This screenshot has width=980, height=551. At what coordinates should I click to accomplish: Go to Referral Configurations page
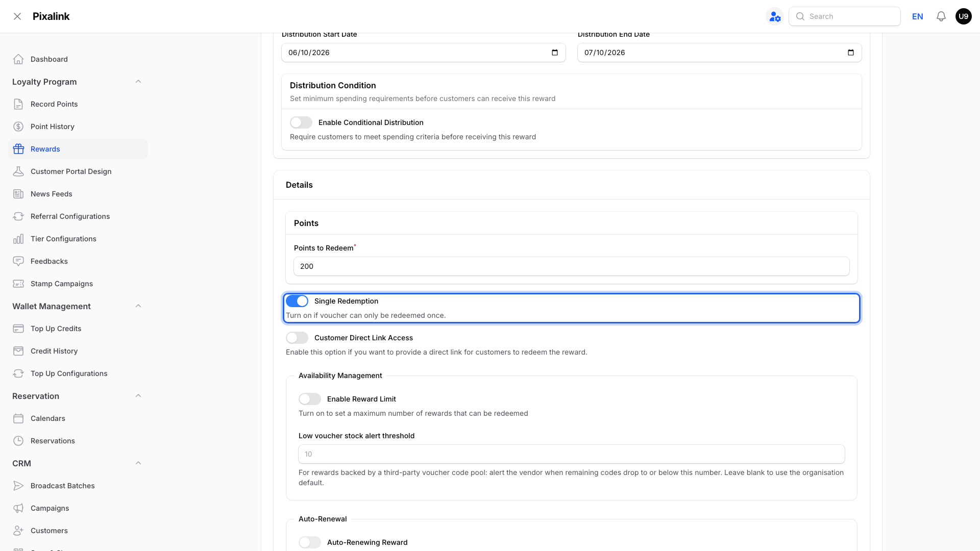point(78,216)
